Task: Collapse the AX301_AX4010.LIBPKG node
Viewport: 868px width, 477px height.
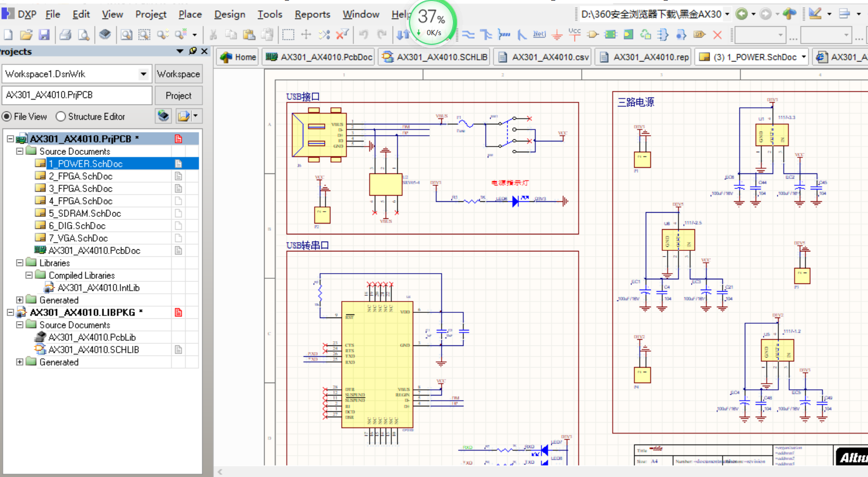Action: pyautogui.click(x=10, y=312)
